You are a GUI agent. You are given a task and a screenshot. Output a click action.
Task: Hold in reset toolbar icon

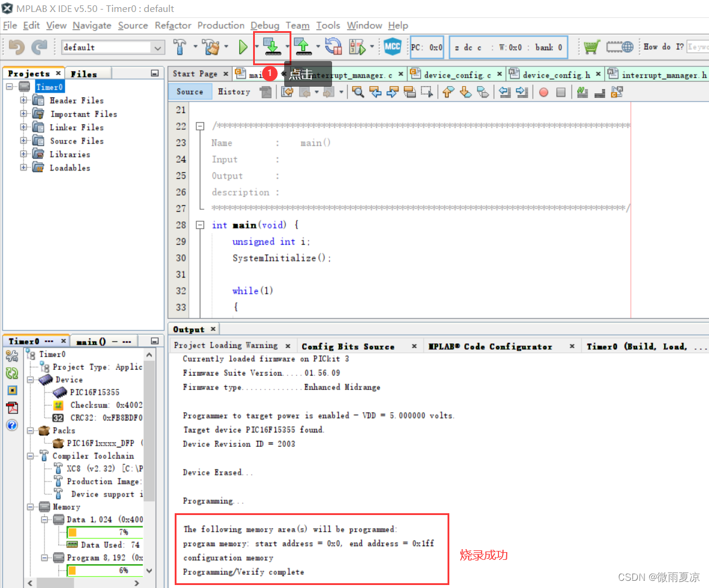coord(334,47)
